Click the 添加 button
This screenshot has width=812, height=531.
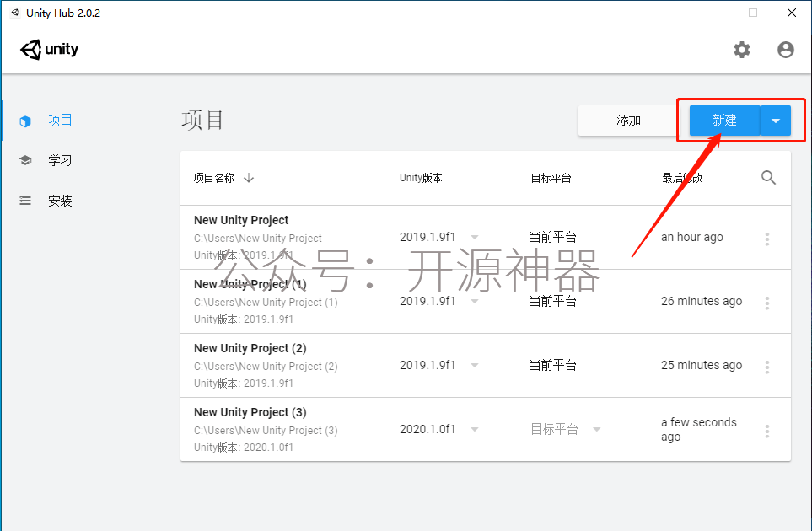(x=628, y=121)
